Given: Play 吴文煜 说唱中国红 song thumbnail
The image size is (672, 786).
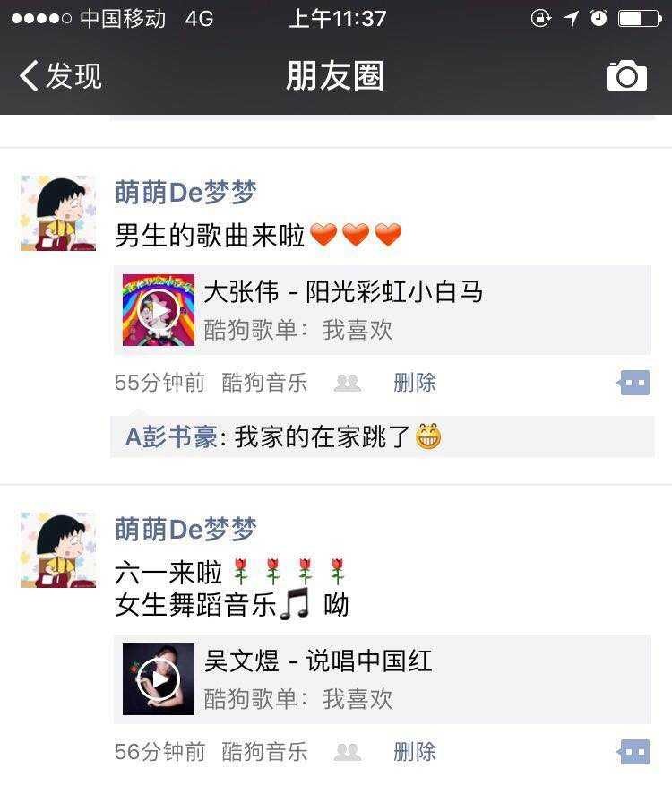Looking at the screenshot, I should tap(159, 679).
